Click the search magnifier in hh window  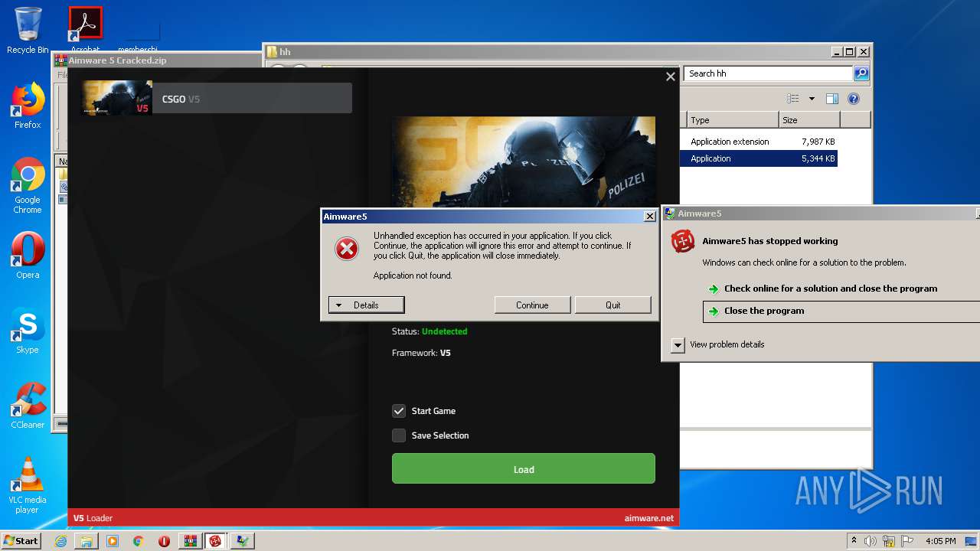click(x=861, y=73)
